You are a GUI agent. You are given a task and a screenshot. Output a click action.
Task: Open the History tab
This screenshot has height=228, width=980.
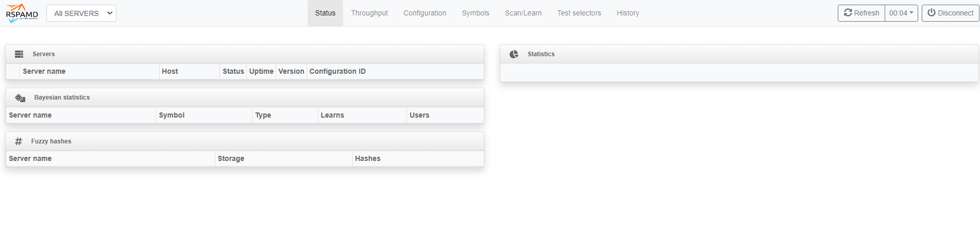[x=628, y=13]
